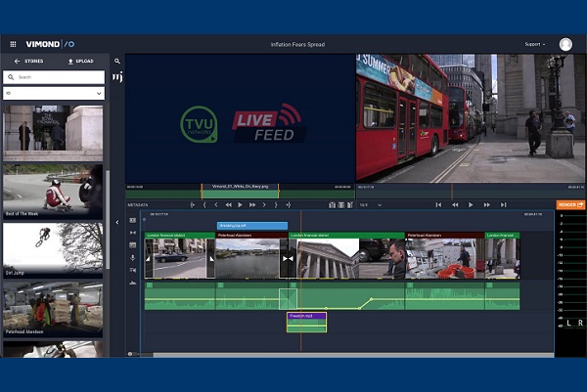Set source out-point bracket
The image size is (587, 392).
[x=276, y=205]
